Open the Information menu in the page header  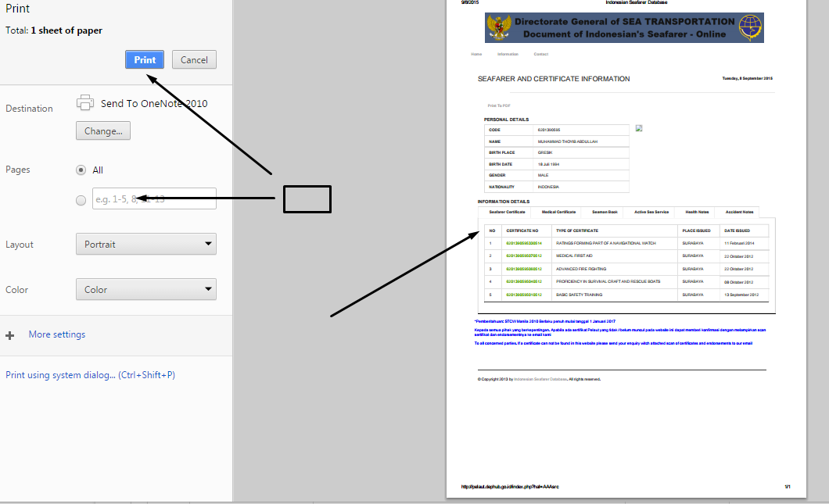coord(508,54)
